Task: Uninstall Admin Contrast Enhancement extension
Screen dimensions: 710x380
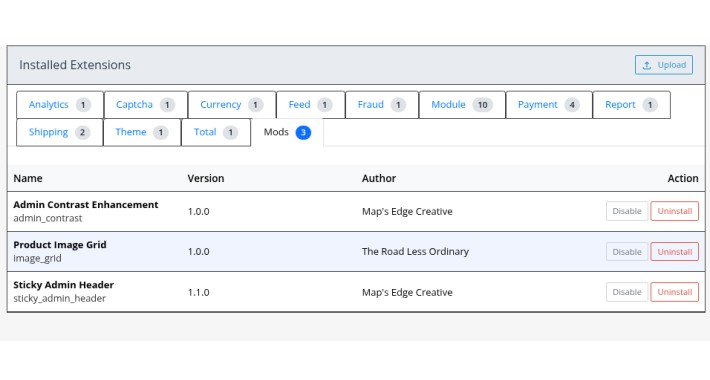Action: coord(674,211)
